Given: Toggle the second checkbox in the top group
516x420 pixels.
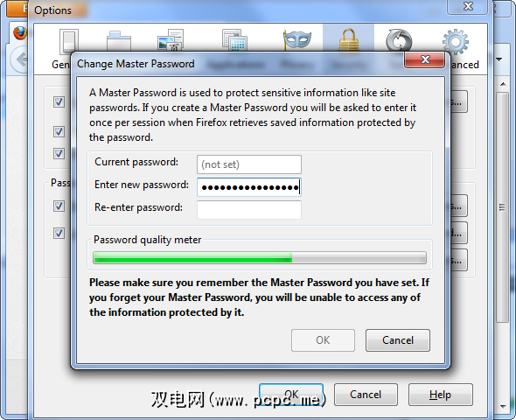Looking at the screenshot, I should click(59, 131).
